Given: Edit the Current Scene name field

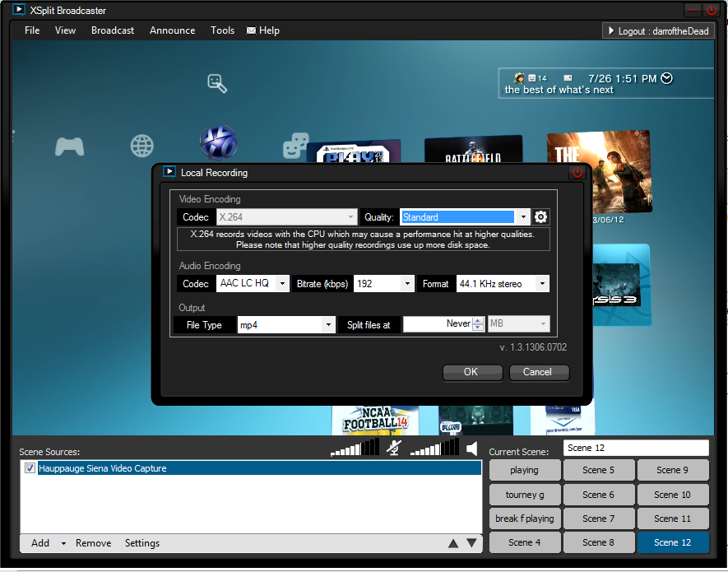Looking at the screenshot, I should pyautogui.click(x=636, y=448).
